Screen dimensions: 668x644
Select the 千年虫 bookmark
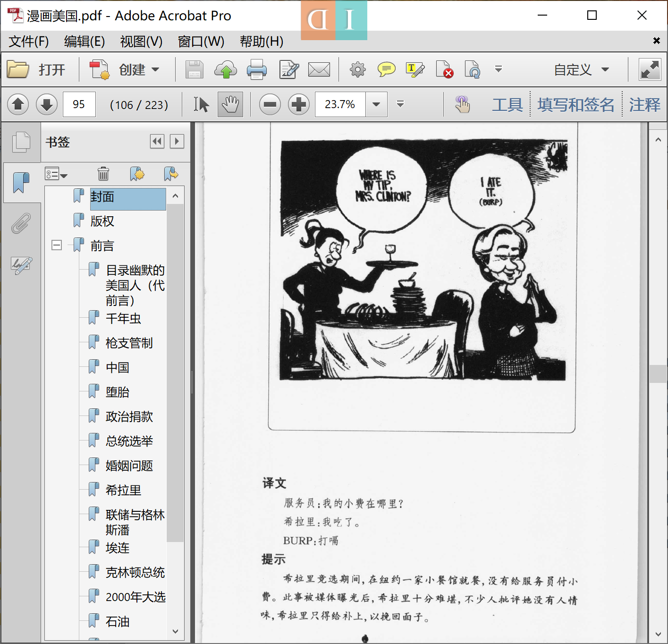(124, 318)
